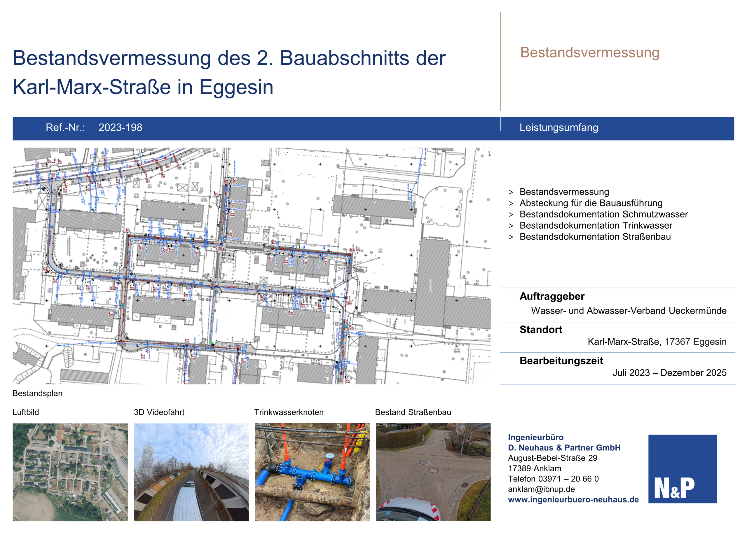This screenshot has width=747, height=560.
Task: Click the Auftraggeber section heading
Action: (552, 296)
